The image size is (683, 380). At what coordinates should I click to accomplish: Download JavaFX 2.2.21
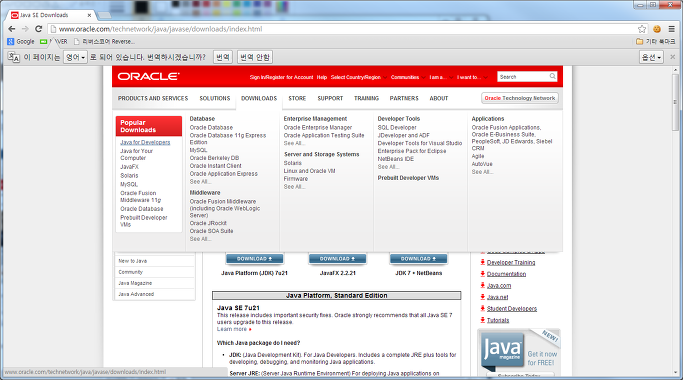tap(338, 259)
